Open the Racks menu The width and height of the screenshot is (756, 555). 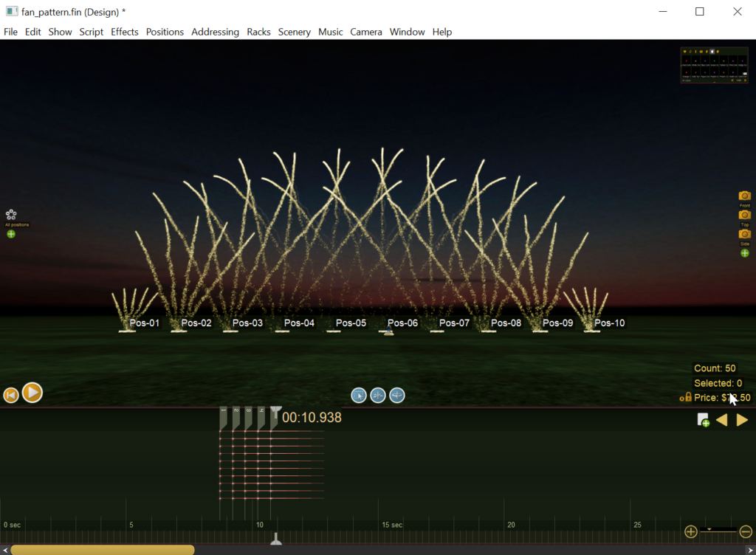point(258,32)
